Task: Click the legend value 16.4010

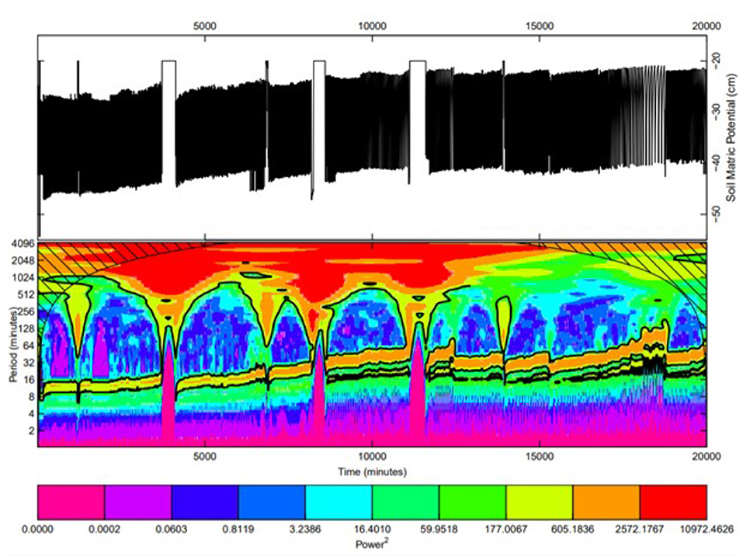Action: point(373,529)
